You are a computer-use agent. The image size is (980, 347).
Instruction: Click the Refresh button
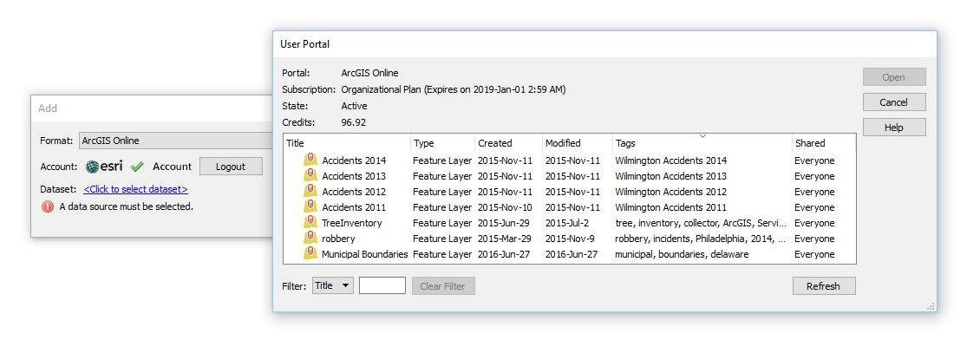(824, 286)
